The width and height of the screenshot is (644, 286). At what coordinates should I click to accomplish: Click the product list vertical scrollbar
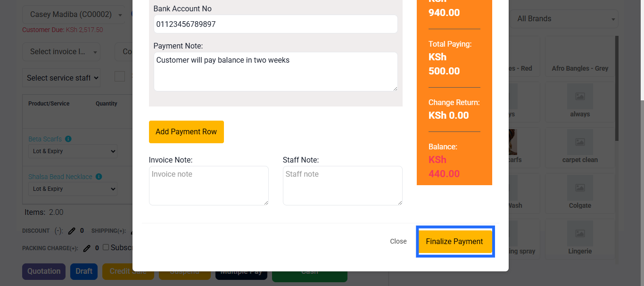[x=617, y=88]
